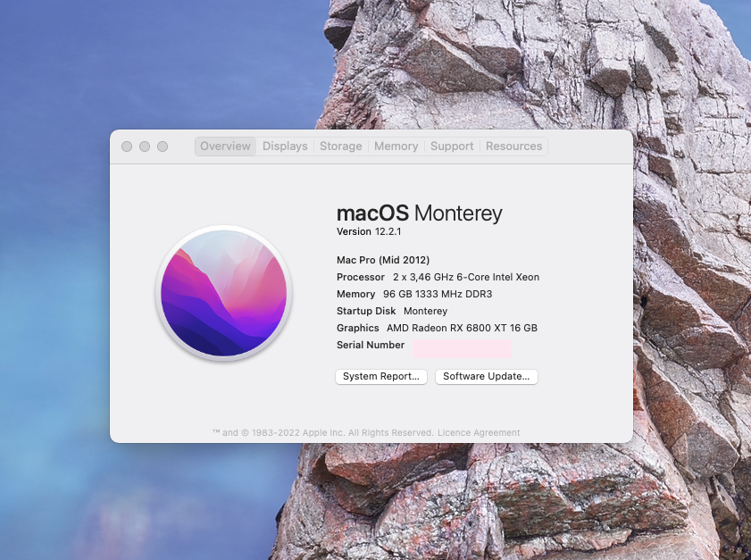Click the macOS Monterey title
The image size is (751, 560).
pyautogui.click(x=420, y=213)
